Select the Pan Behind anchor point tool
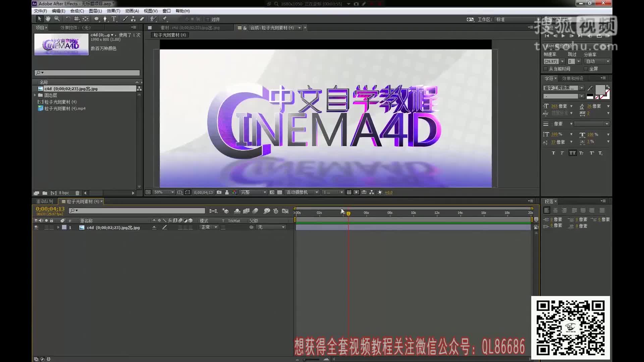The image size is (644, 362). tap(86, 19)
